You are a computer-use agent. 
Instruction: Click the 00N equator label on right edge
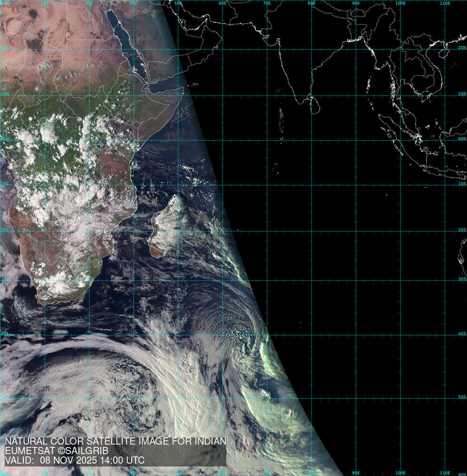click(x=462, y=139)
